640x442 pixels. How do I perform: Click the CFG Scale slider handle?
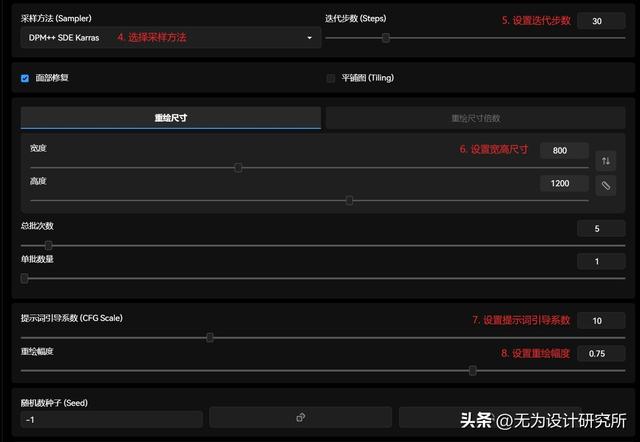[210, 338]
